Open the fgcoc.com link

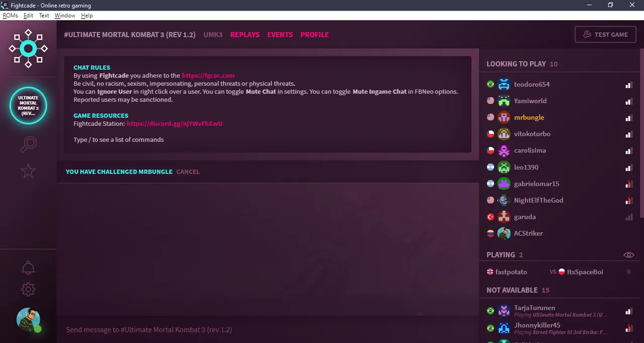208,75
